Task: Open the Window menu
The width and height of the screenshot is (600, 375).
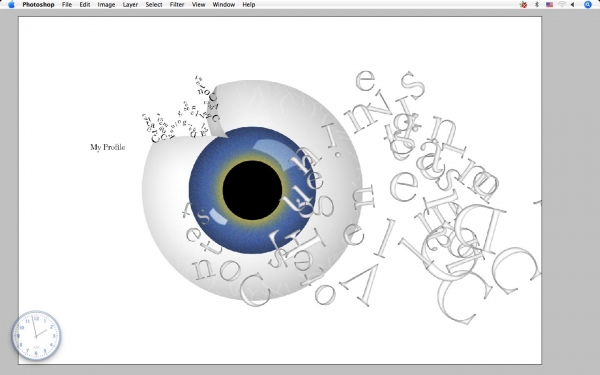Action: click(x=223, y=5)
